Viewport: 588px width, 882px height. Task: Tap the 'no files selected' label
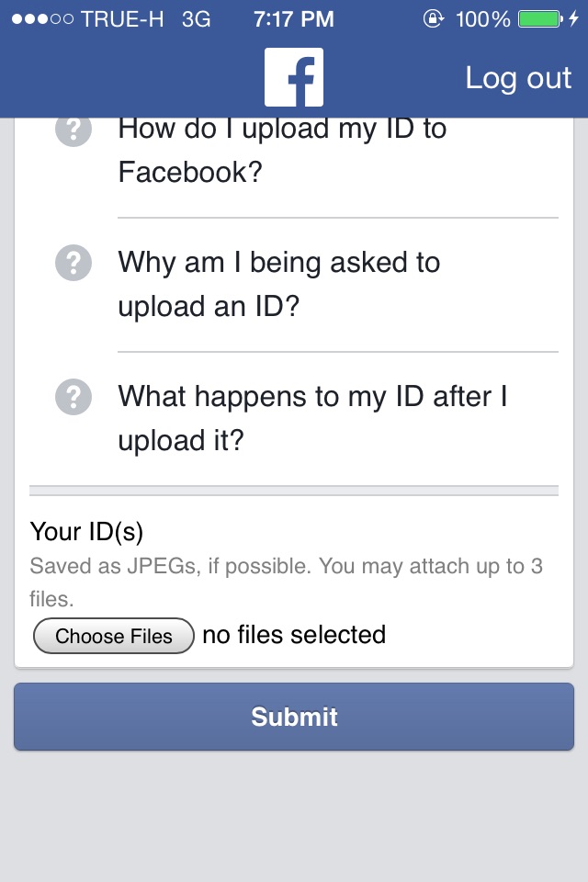(x=294, y=635)
